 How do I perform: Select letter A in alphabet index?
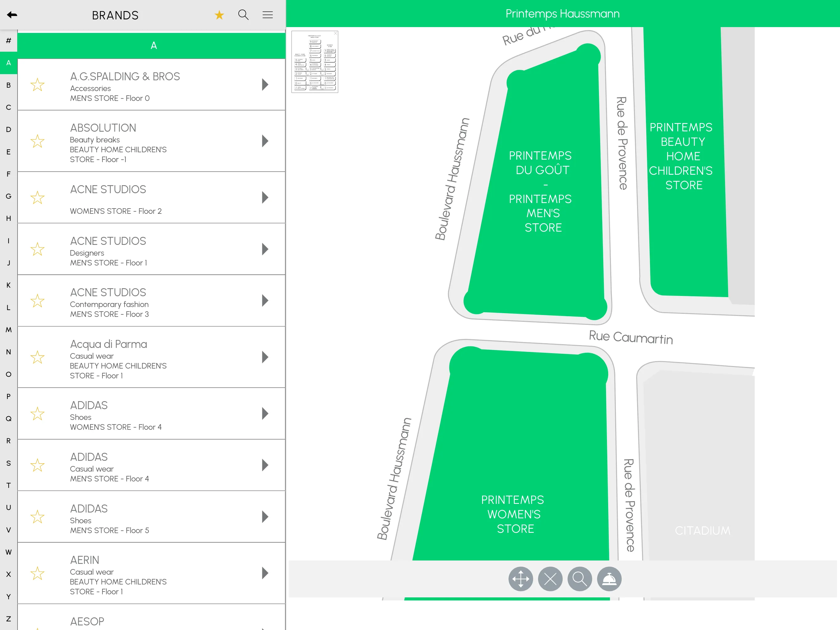8,63
